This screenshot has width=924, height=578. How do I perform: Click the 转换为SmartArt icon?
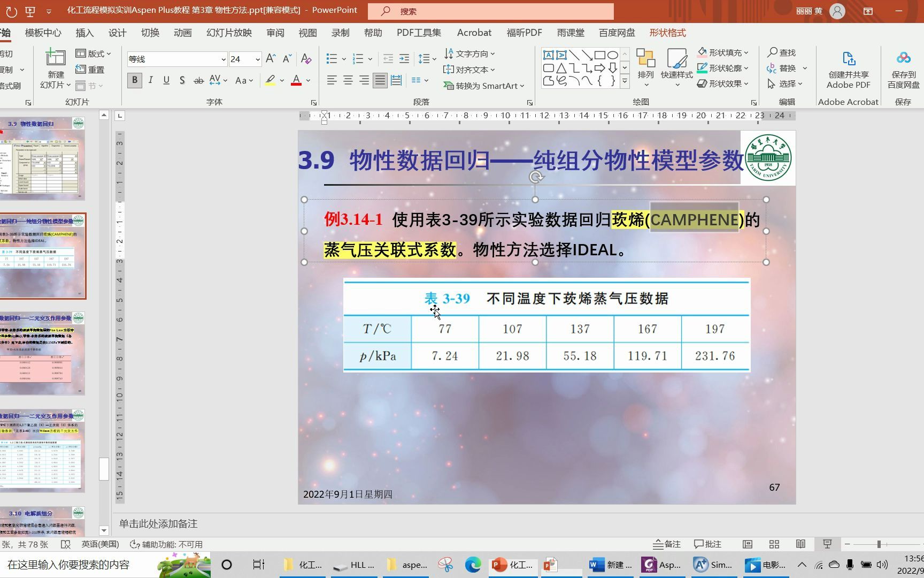[480, 86]
